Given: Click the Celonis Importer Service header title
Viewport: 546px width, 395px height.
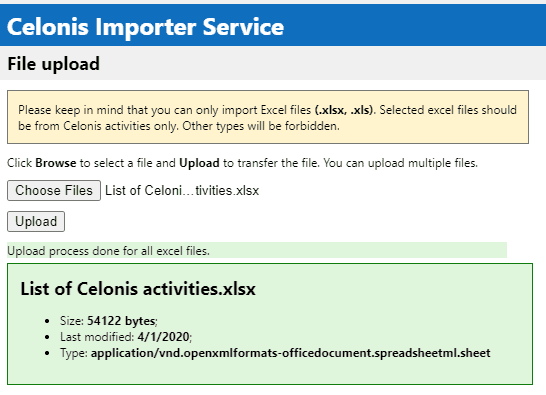Looking at the screenshot, I should [145, 26].
